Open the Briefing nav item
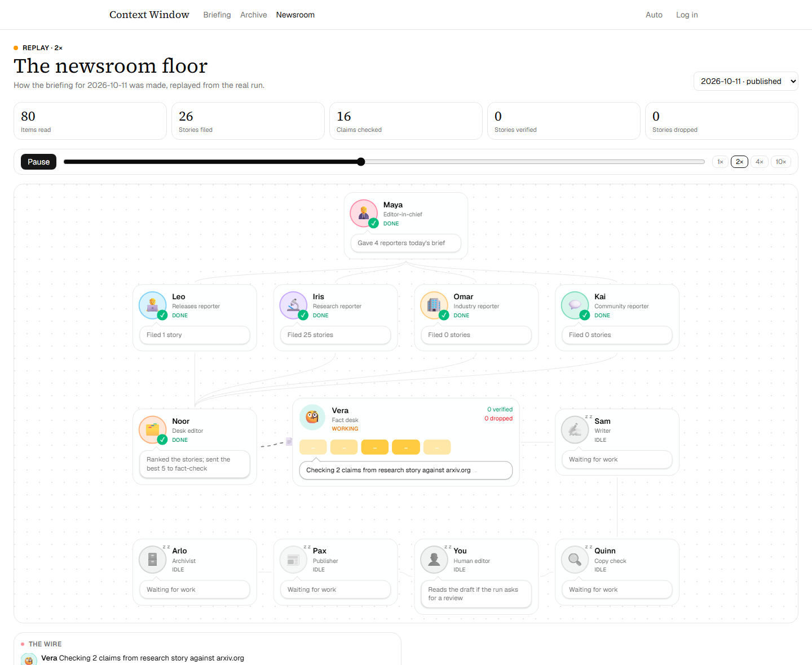The width and height of the screenshot is (812, 665). coord(217,15)
